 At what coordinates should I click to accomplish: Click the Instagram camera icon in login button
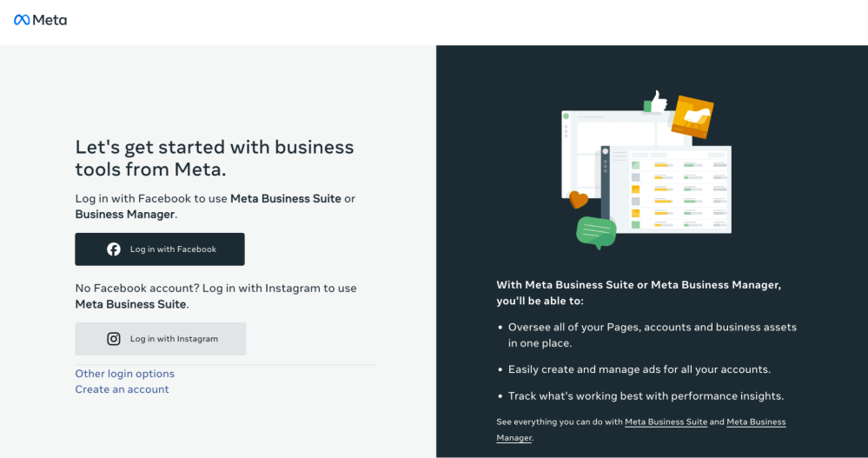[114, 339]
